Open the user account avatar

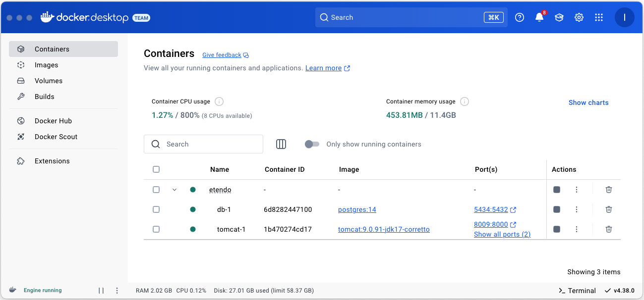625,17
